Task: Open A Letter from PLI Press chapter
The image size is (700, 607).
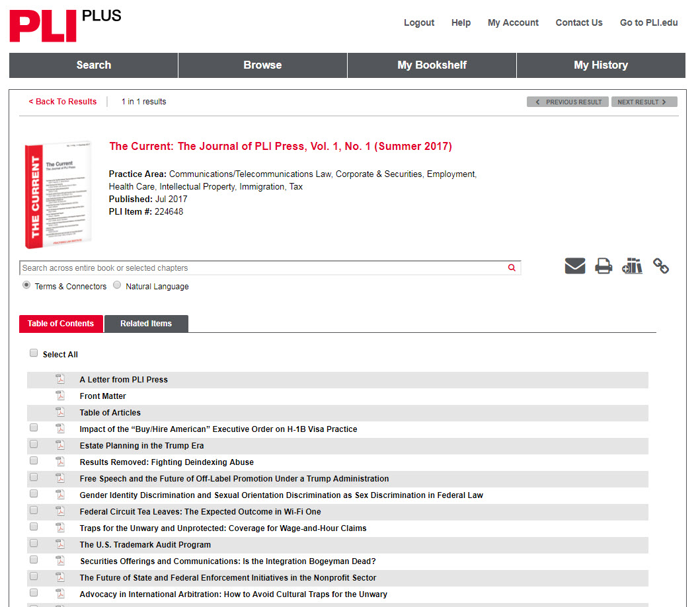Action: pyautogui.click(x=124, y=380)
